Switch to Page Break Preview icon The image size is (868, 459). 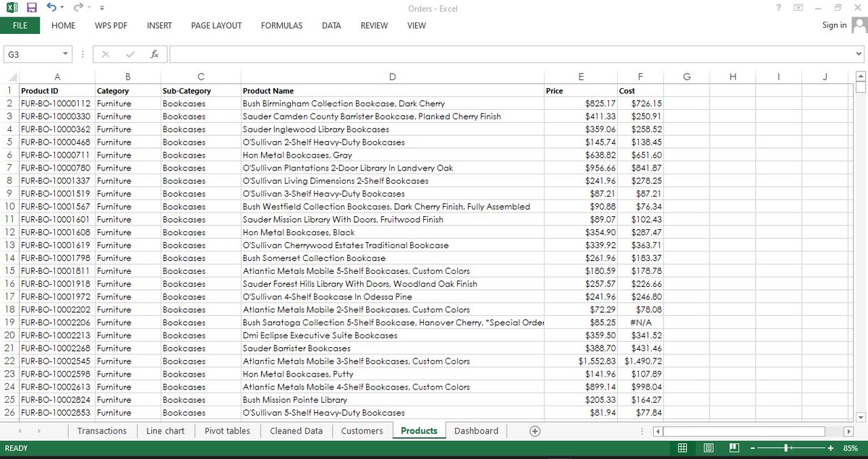click(x=733, y=448)
